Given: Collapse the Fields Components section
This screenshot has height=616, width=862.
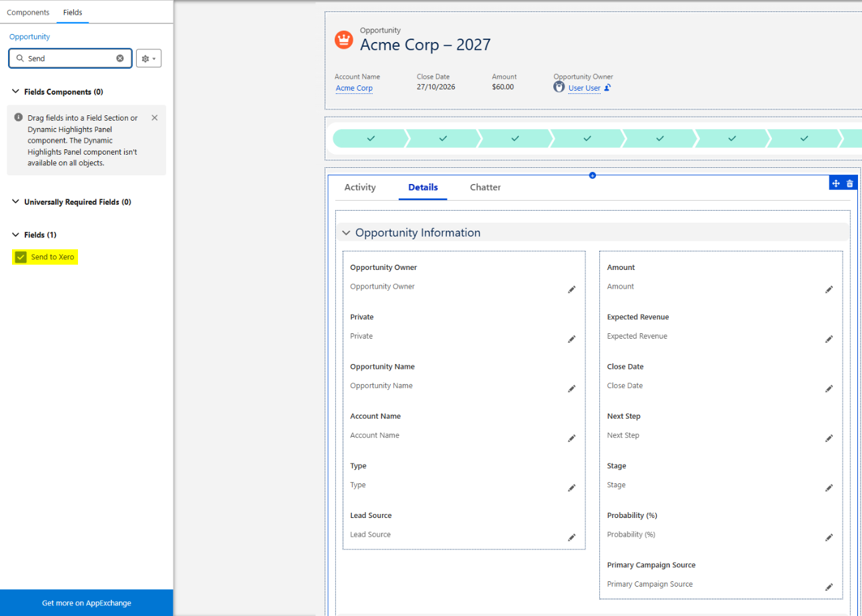Looking at the screenshot, I should (x=16, y=91).
